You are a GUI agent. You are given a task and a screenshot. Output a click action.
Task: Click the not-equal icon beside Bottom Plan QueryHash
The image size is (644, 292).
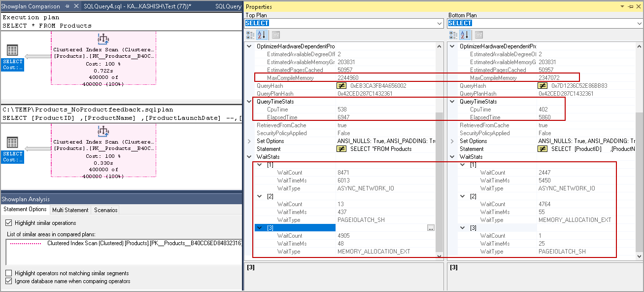coord(543,86)
